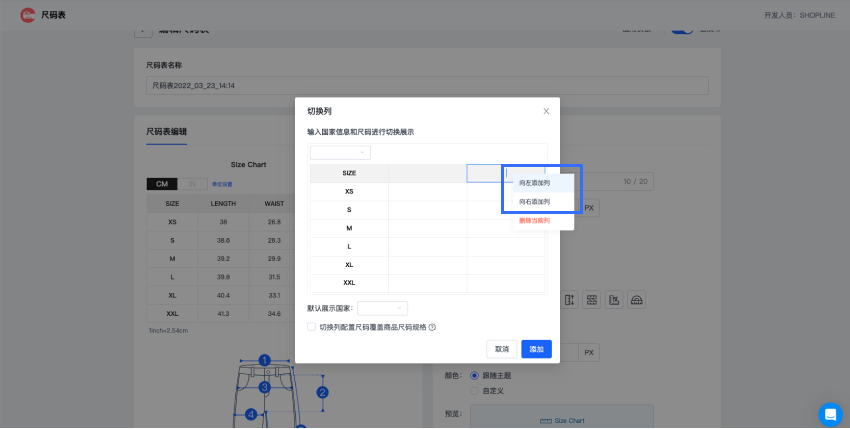Select the 跟随主题 color radio option
The width and height of the screenshot is (850, 429).
click(x=474, y=376)
